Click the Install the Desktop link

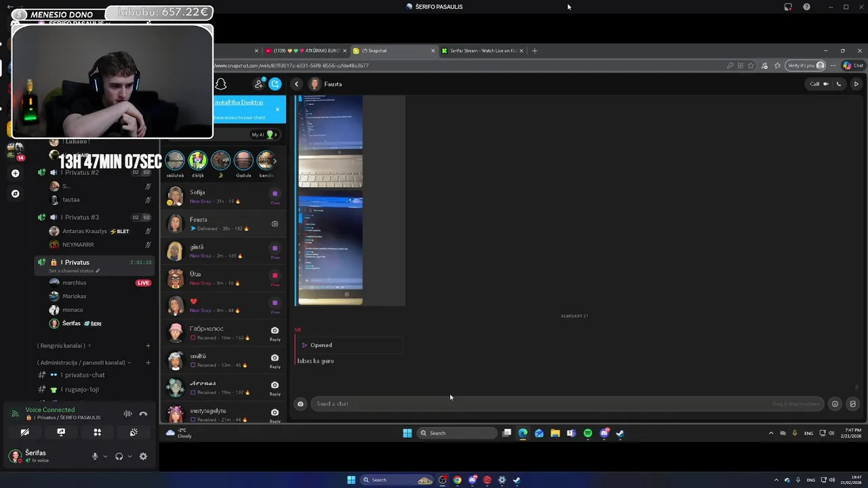coord(239,102)
